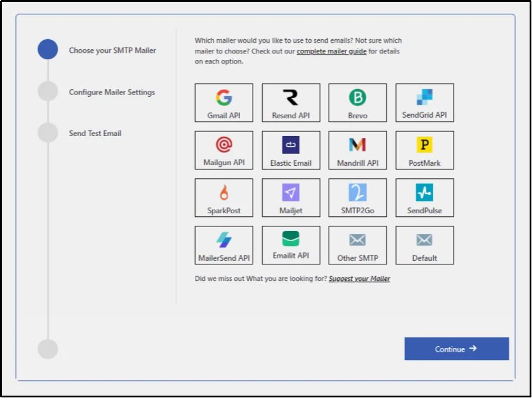Select the Emailit API mailer
This screenshot has width=532, height=398.
tap(291, 245)
